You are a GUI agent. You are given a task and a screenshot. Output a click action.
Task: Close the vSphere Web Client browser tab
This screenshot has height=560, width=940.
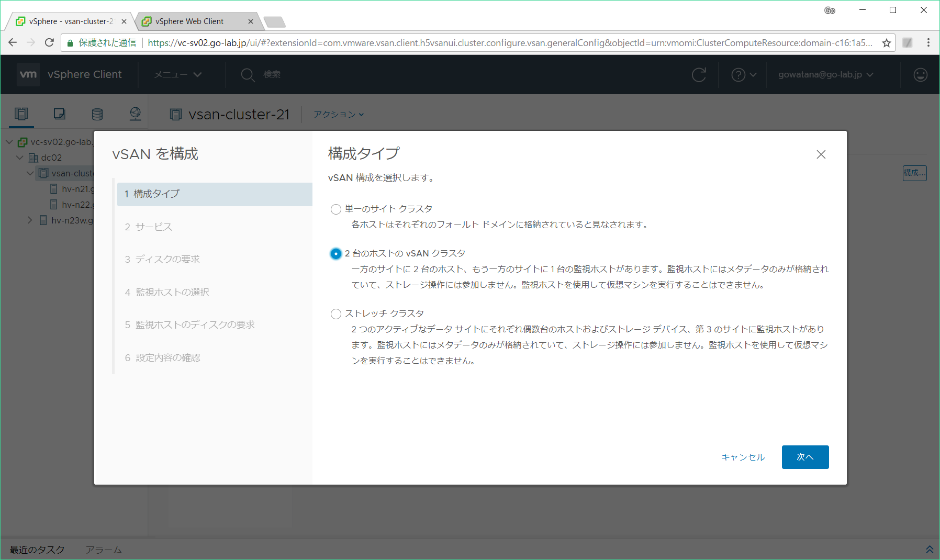click(x=250, y=21)
